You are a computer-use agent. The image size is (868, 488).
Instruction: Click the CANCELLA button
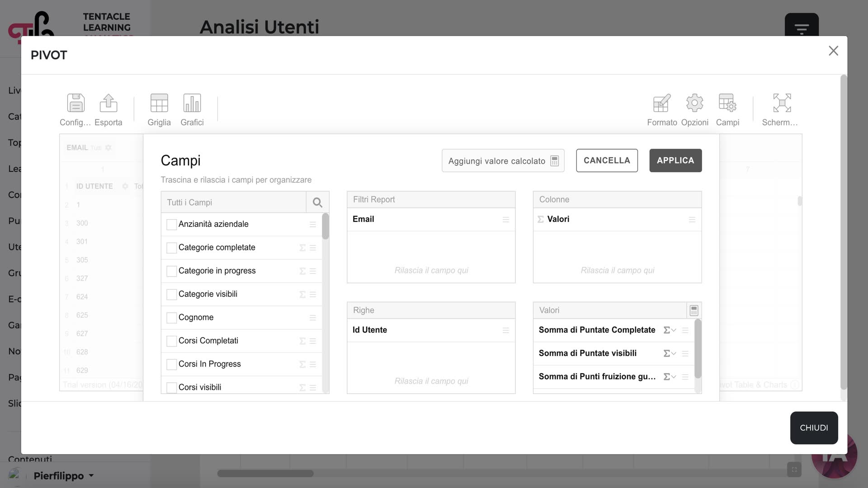tap(607, 160)
